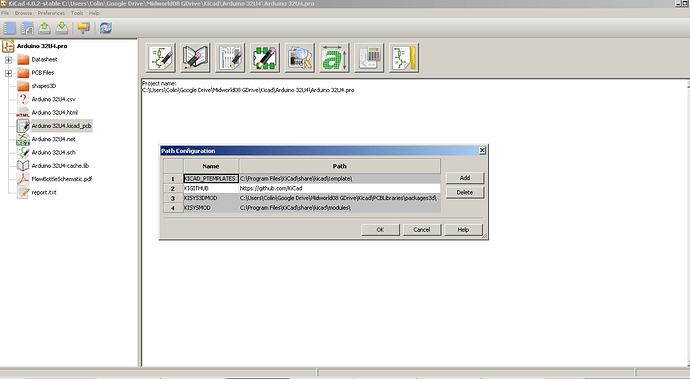Click Delete in Path Configuration dialog
Image resolution: width=690 pixels, height=379 pixels.
pyautogui.click(x=465, y=192)
